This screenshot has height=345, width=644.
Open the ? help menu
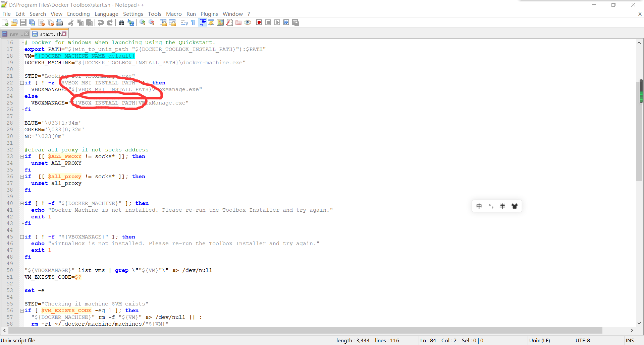(x=249, y=14)
